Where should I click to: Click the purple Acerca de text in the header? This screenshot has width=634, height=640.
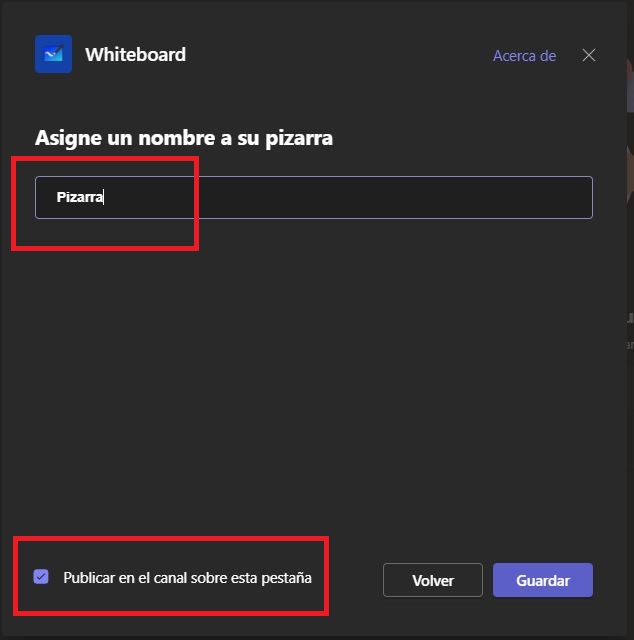[x=524, y=56]
